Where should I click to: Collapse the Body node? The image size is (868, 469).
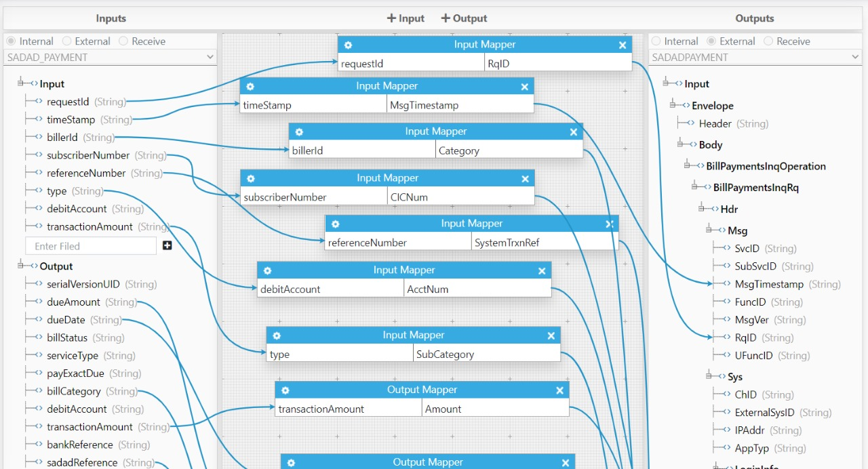680,144
